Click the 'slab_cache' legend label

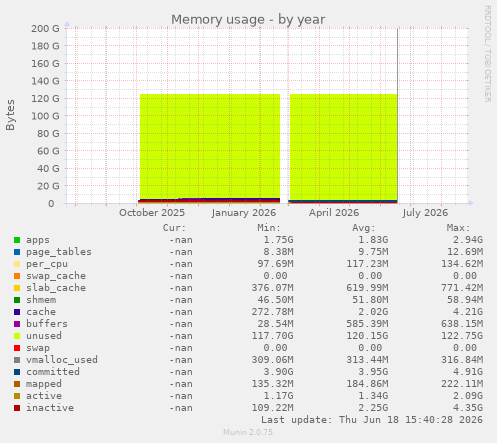(x=56, y=288)
